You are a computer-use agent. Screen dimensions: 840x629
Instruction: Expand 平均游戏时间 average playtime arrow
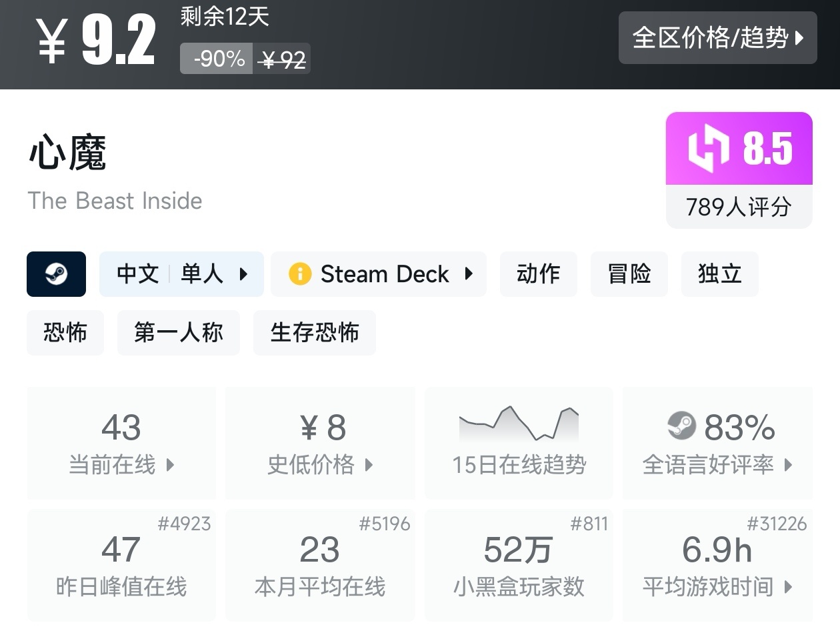(788, 588)
